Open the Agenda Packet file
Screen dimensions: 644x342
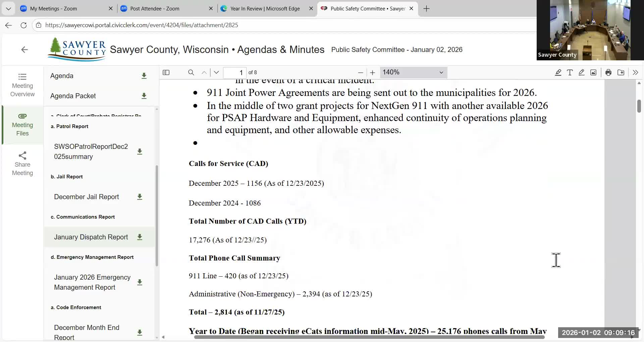(x=73, y=96)
